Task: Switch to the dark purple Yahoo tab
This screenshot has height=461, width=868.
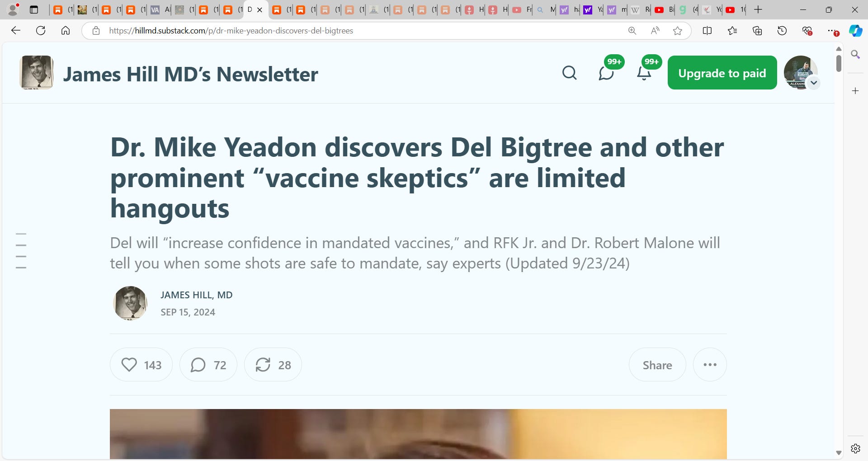Action: click(x=592, y=9)
